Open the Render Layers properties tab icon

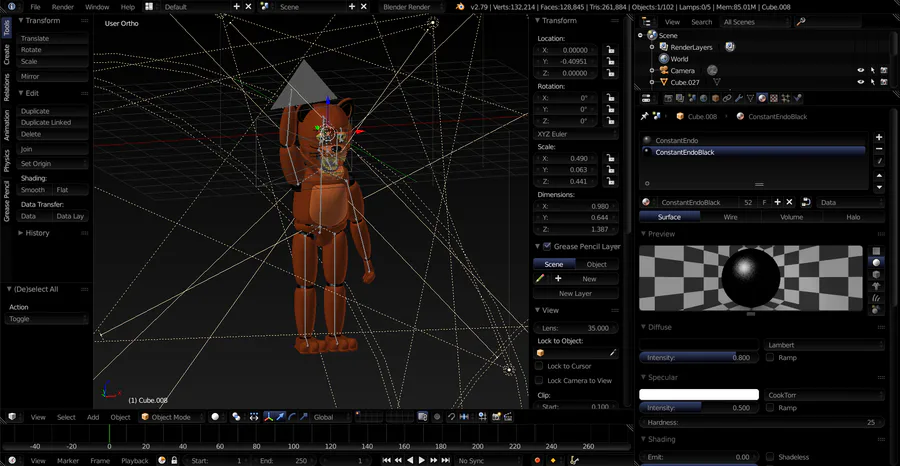click(x=680, y=99)
